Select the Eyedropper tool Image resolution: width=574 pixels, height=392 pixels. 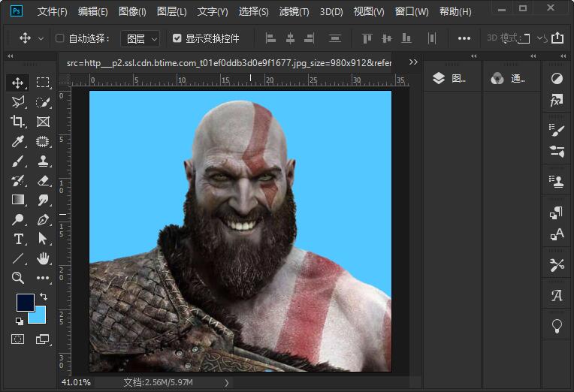(x=17, y=141)
